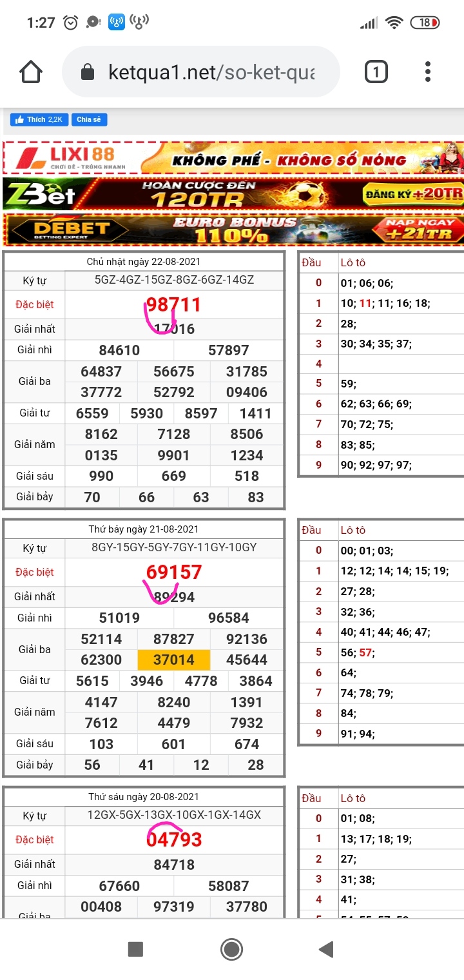Select special prize number 04793

(174, 839)
